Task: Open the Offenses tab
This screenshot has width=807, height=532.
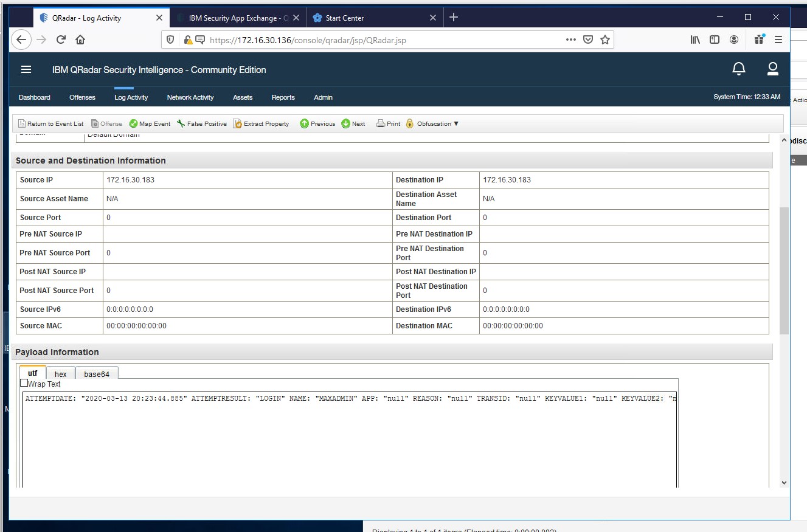Action: [82, 97]
